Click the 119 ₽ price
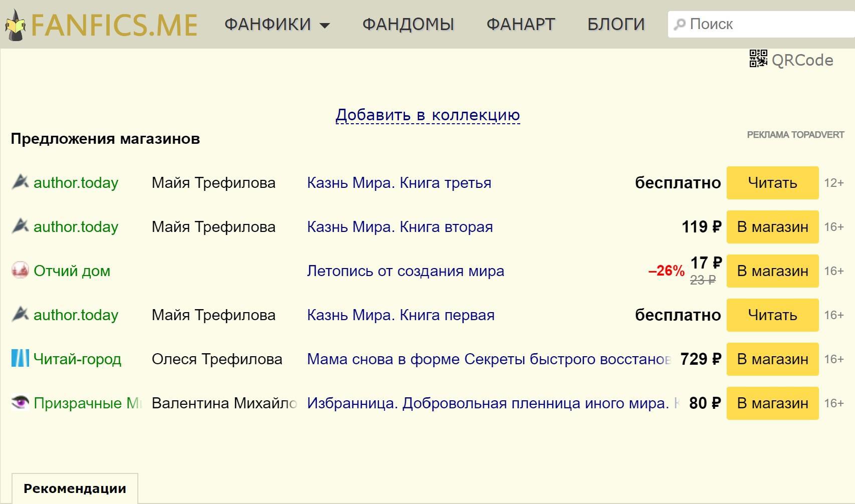 click(702, 227)
